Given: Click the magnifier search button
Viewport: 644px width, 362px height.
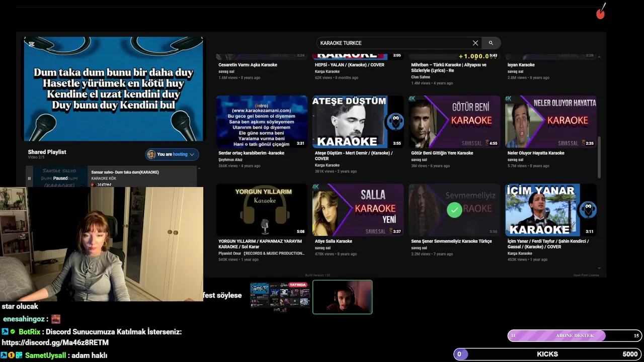Looking at the screenshot, I should point(491,43).
